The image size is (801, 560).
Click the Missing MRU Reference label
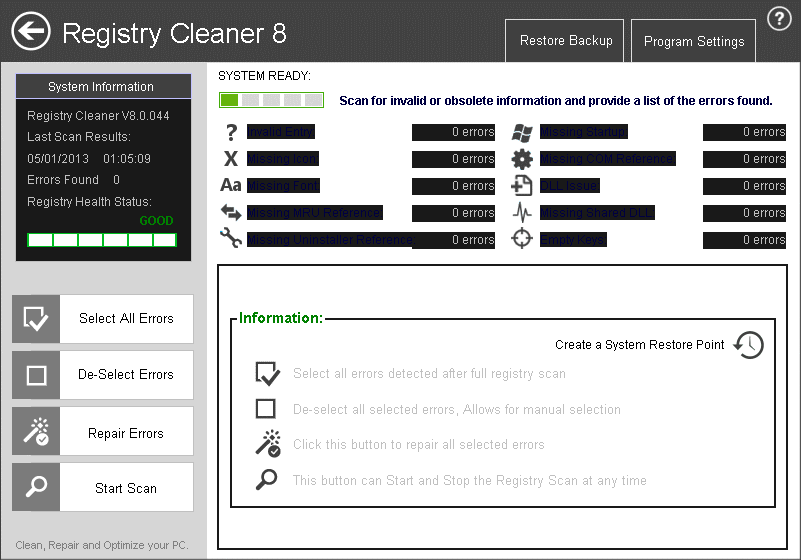click(314, 213)
